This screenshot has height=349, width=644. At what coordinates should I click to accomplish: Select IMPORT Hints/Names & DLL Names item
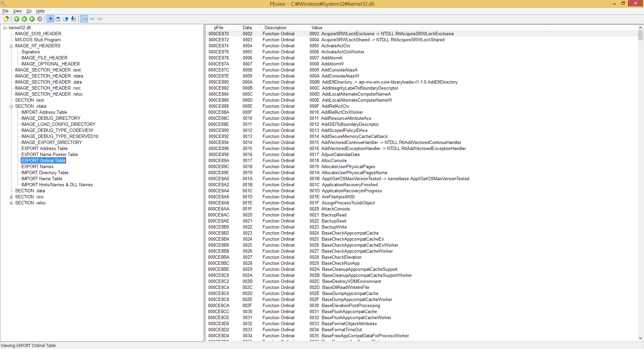pyautogui.click(x=57, y=185)
